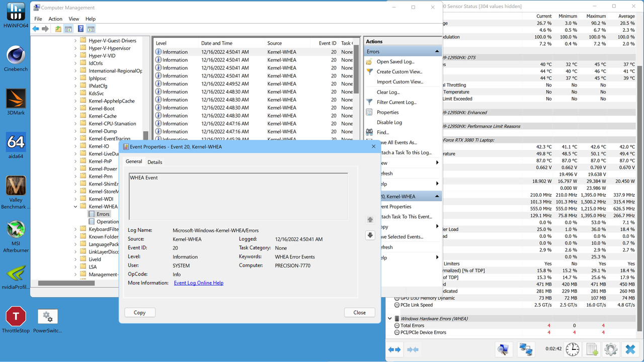The image size is (644, 362).
Task: Reset HWiNFO clock timer icon
Action: pyautogui.click(x=572, y=349)
